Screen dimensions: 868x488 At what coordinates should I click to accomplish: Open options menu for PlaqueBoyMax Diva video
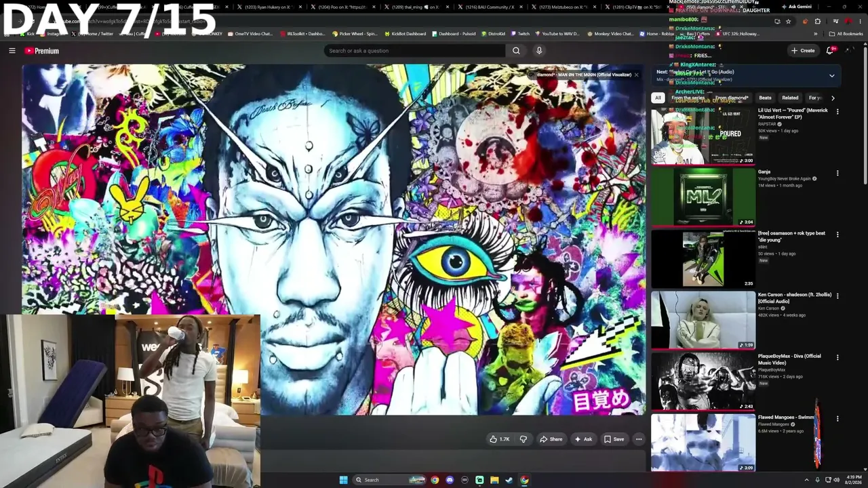click(837, 357)
